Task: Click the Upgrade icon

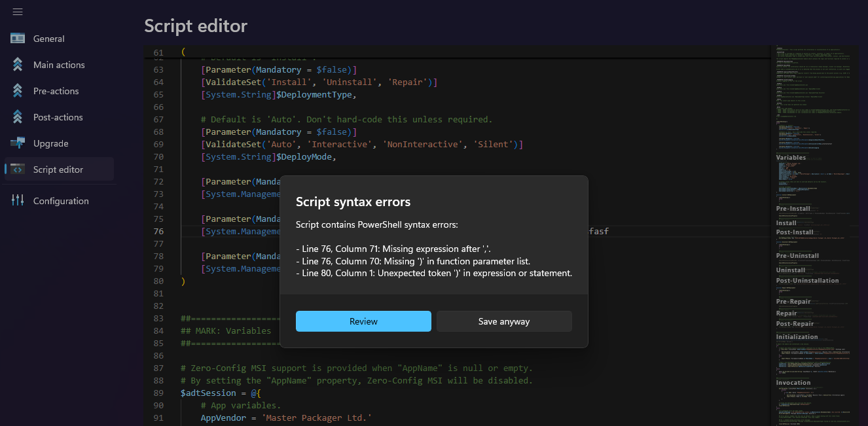Action: [18, 143]
